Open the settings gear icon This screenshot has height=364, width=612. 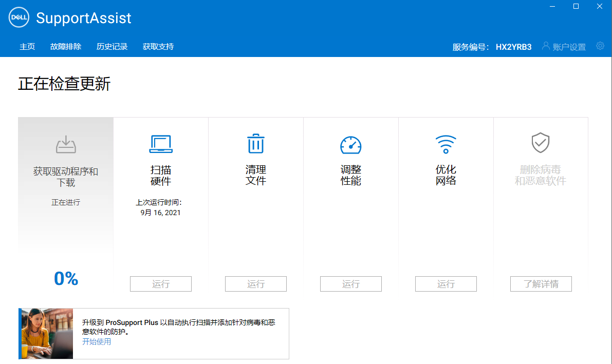[600, 46]
